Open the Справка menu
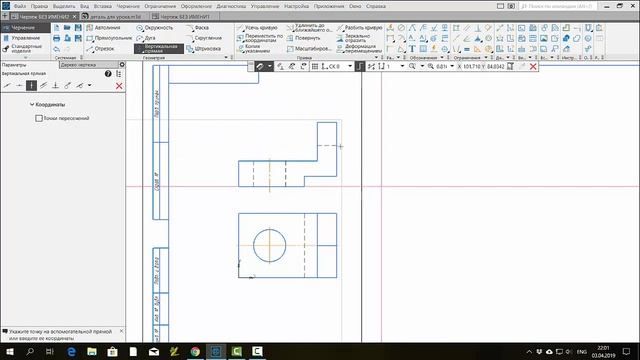This screenshot has height=360, width=640. pos(376,6)
